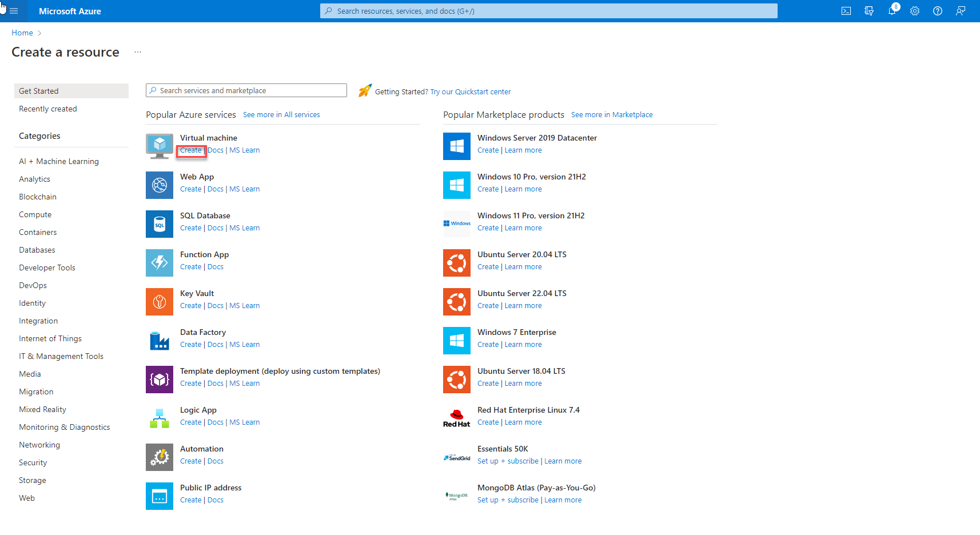Open the Compute category
This screenshot has width=980, height=535.
click(35, 214)
